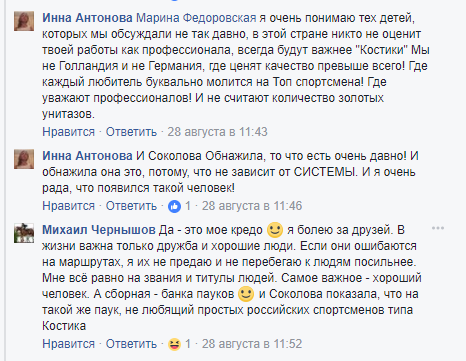Reply to the comment posted at 11:43
466x361 pixels.
point(131,132)
